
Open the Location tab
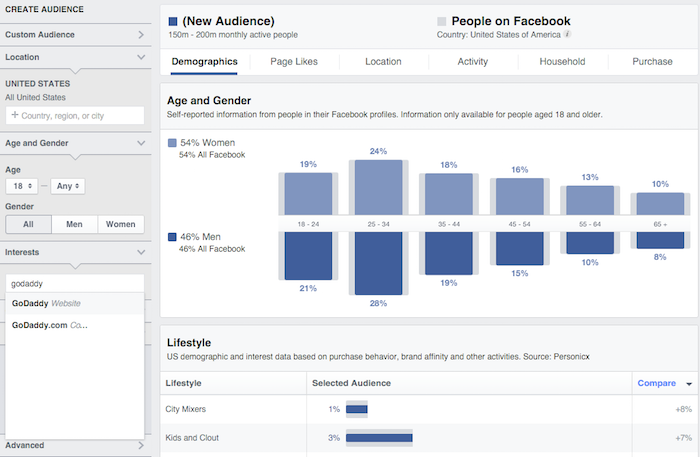[383, 62]
